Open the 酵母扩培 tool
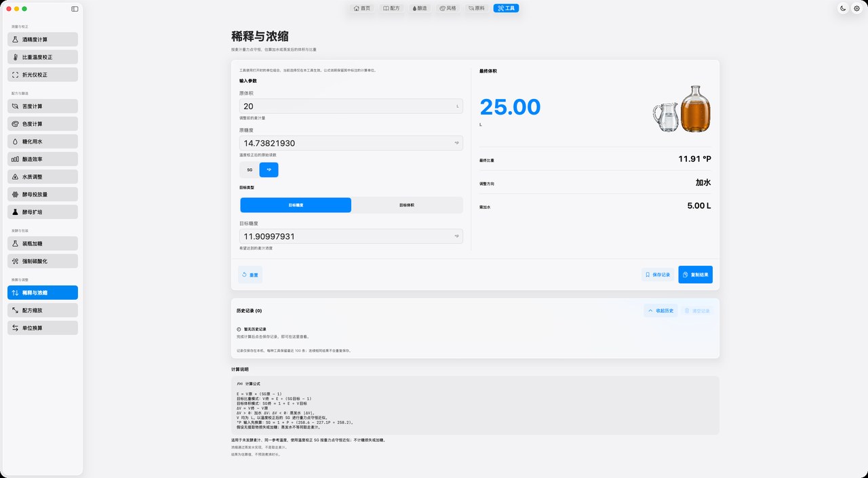 pos(43,212)
